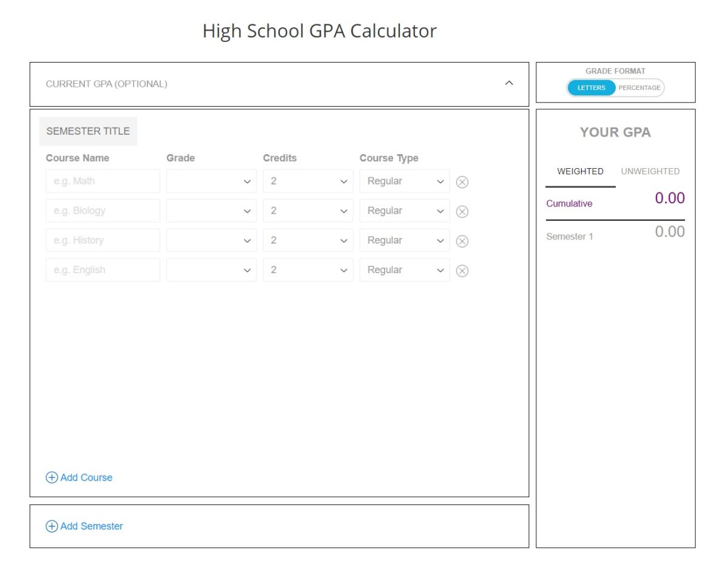Click the plus icon next to Add Course
The height and width of the screenshot is (581, 728).
click(x=52, y=478)
